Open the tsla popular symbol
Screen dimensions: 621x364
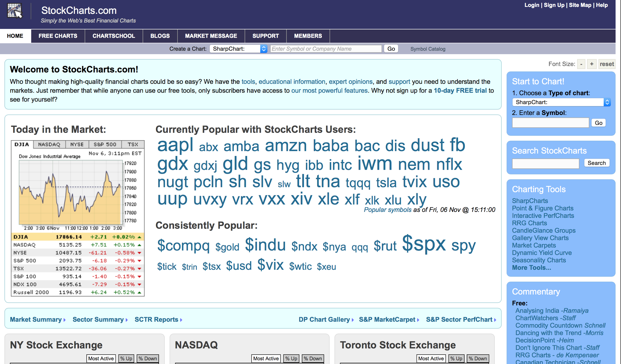[x=386, y=183]
